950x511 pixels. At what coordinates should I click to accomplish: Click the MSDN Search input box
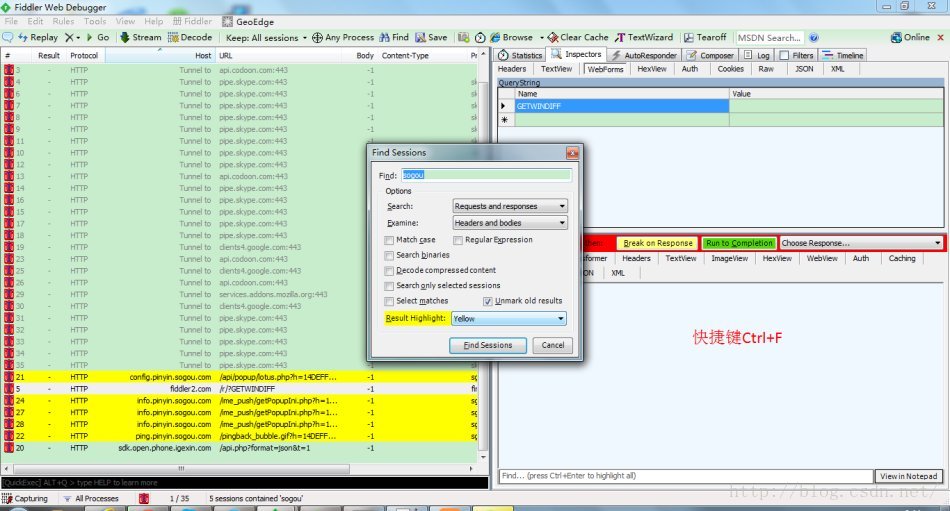pos(769,38)
